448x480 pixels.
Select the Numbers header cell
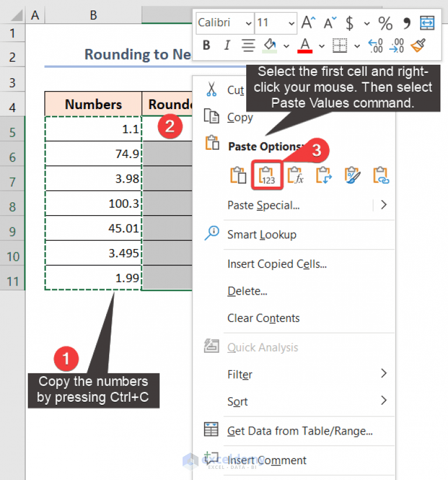[x=93, y=104]
